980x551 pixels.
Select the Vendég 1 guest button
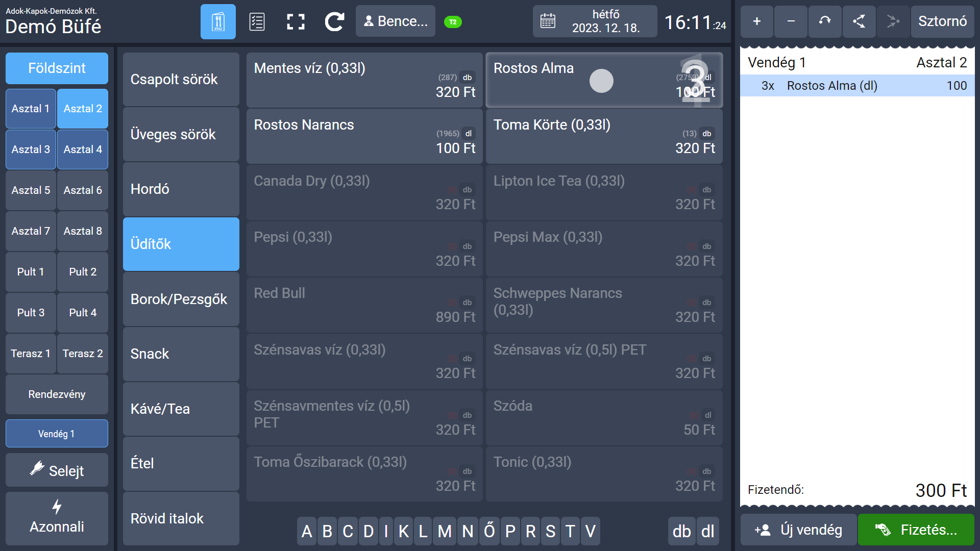pos(57,434)
